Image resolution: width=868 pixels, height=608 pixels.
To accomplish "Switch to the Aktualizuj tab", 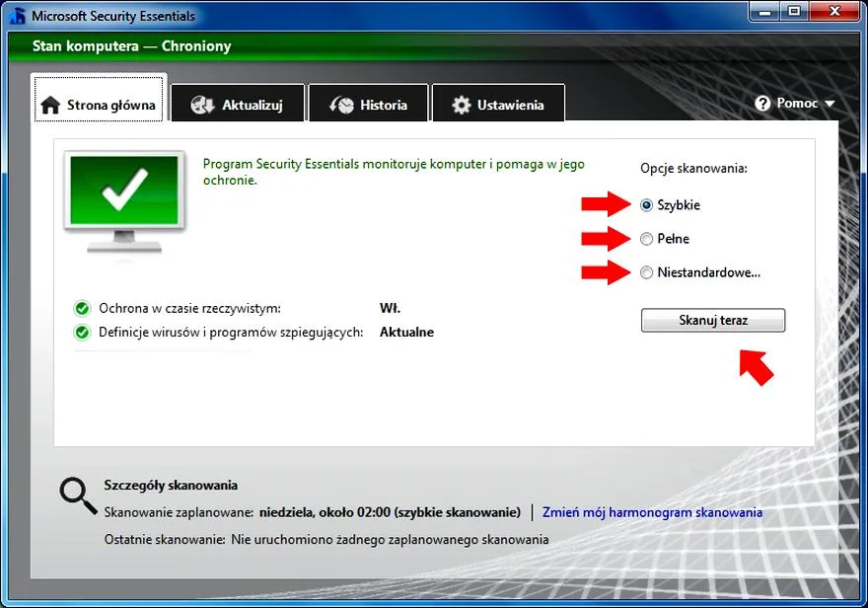I will coord(238,103).
